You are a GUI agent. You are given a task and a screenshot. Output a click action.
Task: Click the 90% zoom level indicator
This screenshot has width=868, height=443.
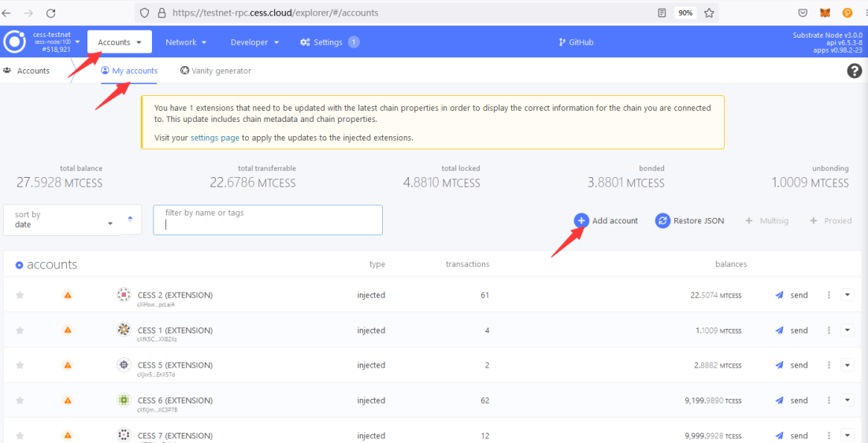[685, 13]
